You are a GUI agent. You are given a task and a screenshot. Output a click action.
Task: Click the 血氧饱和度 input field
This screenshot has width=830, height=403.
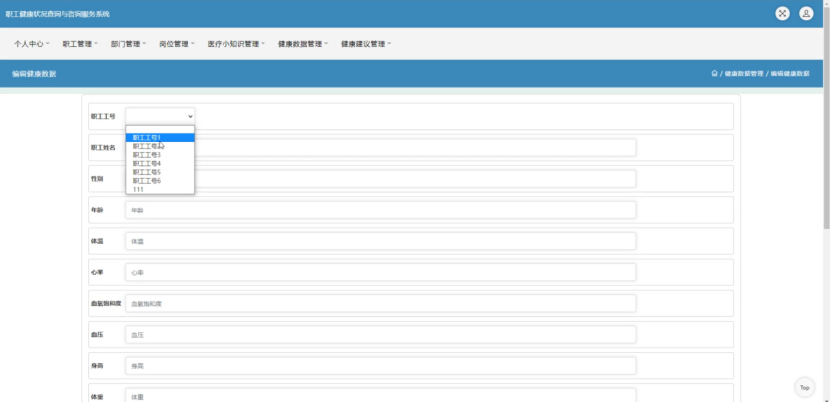point(381,304)
